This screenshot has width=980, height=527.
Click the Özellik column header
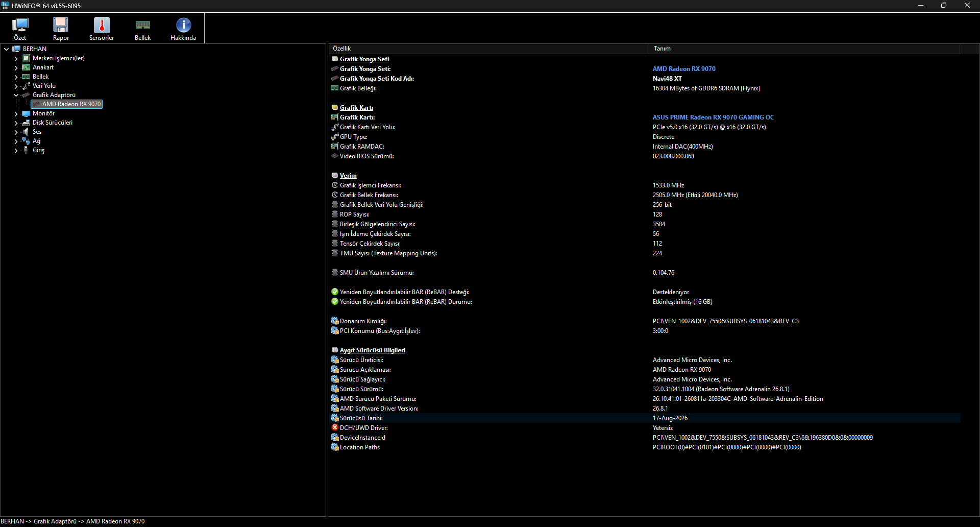[x=488, y=49]
